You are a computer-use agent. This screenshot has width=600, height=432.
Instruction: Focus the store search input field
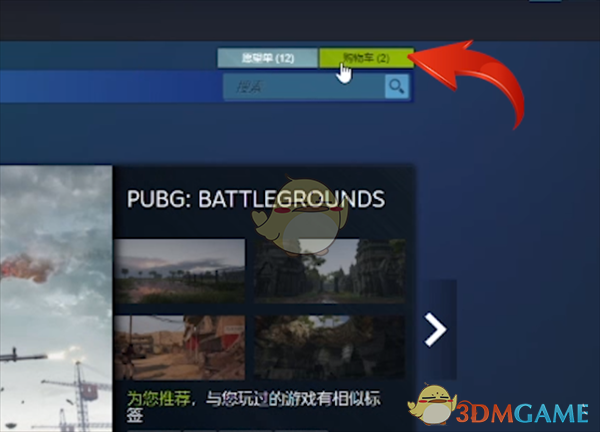(x=304, y=87)
